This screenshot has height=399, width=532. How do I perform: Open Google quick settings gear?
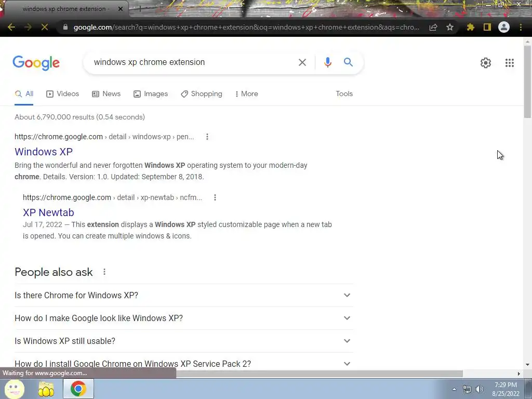(486, 63)
